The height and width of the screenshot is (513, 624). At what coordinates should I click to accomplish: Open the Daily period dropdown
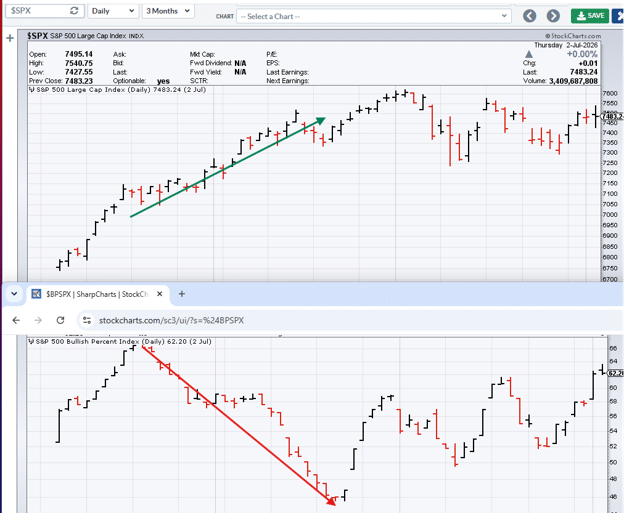(113, 11)
